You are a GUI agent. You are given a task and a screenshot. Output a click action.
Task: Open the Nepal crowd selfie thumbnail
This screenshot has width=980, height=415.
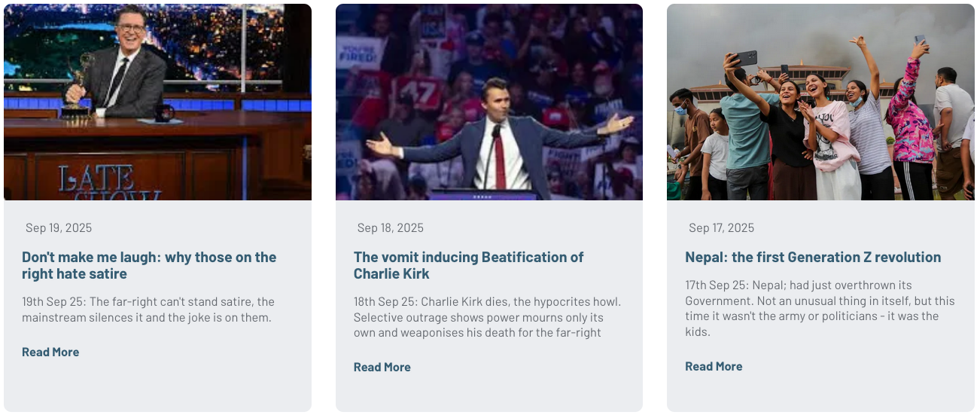[820, 102]
